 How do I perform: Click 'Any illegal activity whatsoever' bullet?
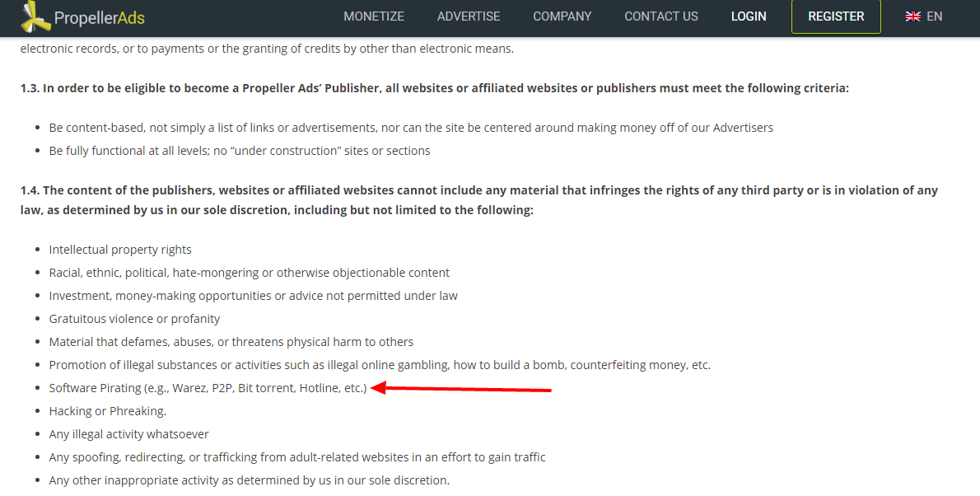(x=128, y=434)
